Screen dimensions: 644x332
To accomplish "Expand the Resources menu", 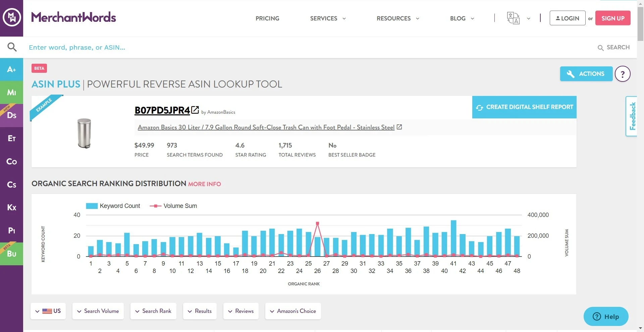I will pos(398,18).
